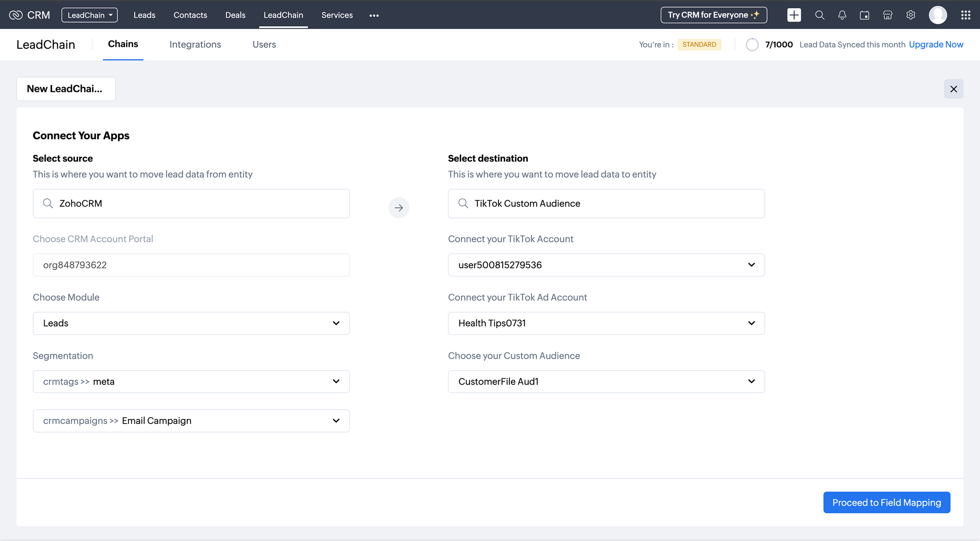Open the three-dots more modules menu
The image size is (980, 541).
(374, 16)
